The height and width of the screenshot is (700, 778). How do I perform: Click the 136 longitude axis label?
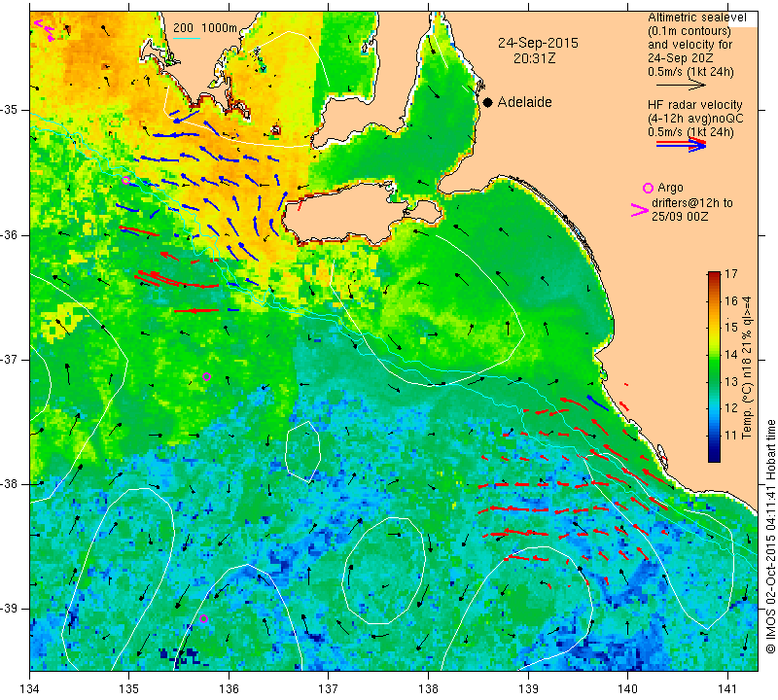tap(229, 689)
